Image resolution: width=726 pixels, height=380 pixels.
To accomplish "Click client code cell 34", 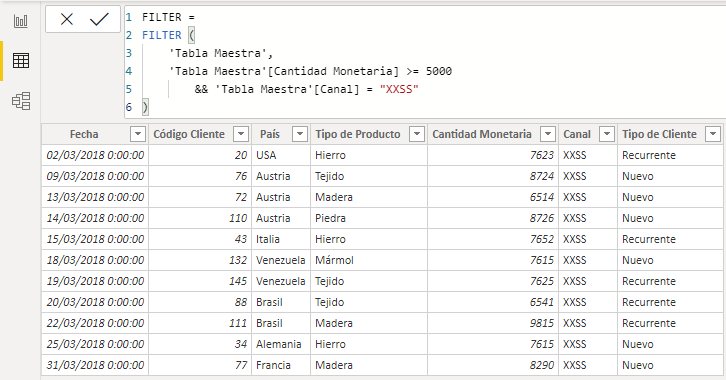I will coord(200,344).
